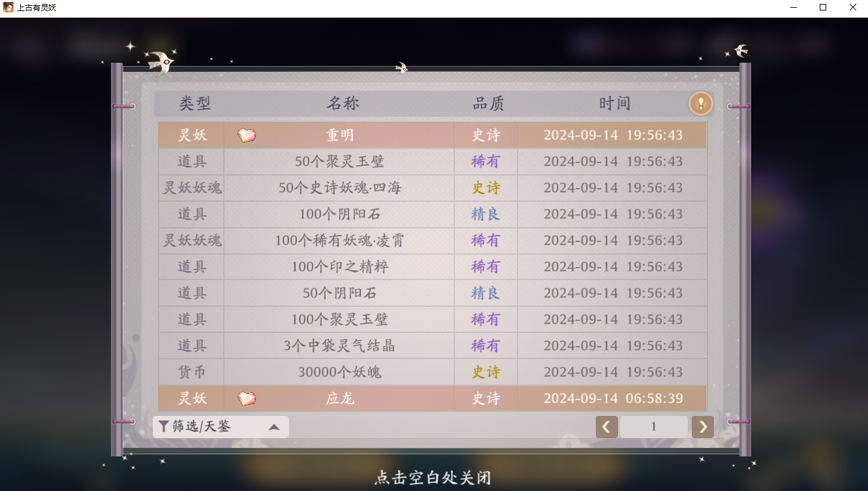Viewport: 868px width, 491px height.
Task: Click the funnel filter icon
Action: (164, 427)
